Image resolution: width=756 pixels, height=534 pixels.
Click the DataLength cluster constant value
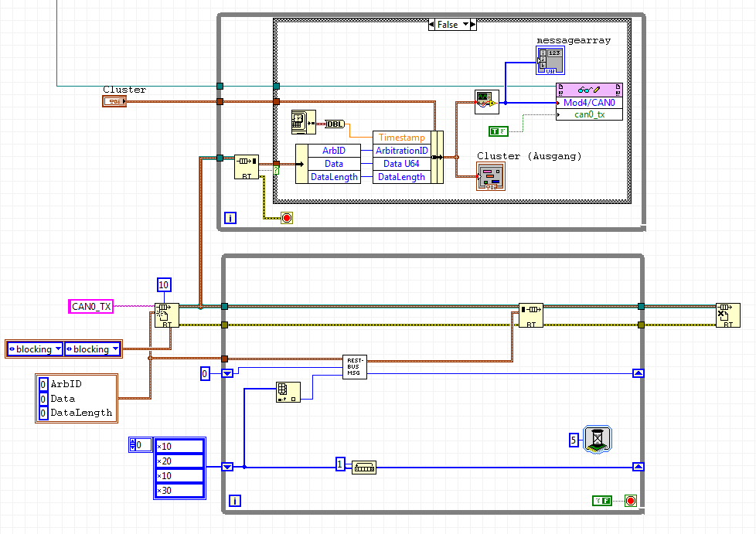43,413
